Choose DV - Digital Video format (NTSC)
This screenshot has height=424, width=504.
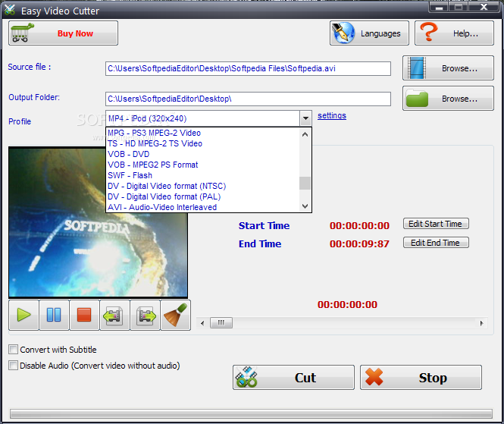(x=203, y=186)
